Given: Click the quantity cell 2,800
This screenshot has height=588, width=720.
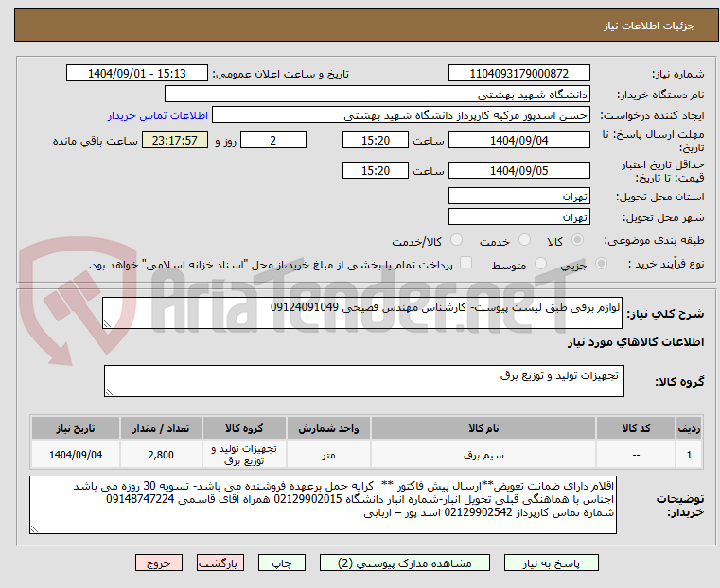Looking at the screenshot, I should click(161, 455).
